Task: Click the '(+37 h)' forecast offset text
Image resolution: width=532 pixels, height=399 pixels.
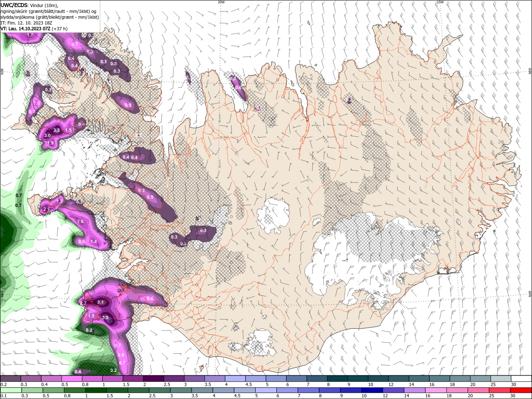Action: [59, 28]
